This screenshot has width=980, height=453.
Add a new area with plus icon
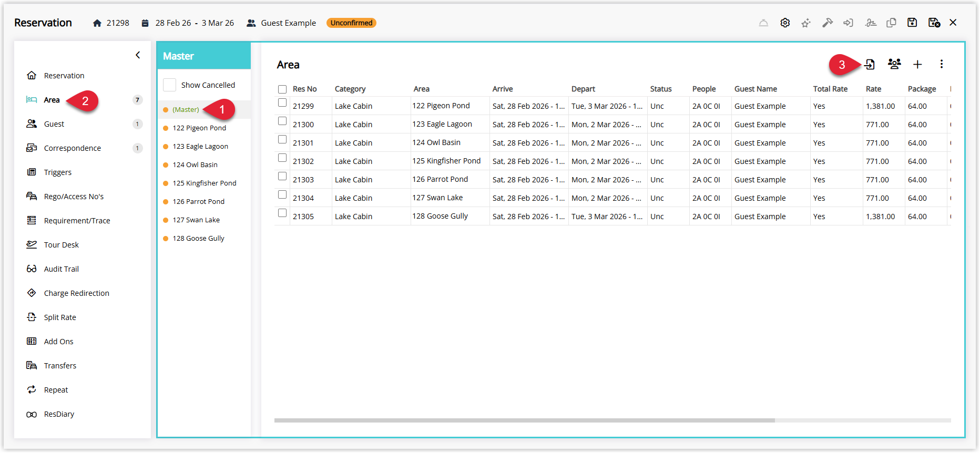point(917,64)
